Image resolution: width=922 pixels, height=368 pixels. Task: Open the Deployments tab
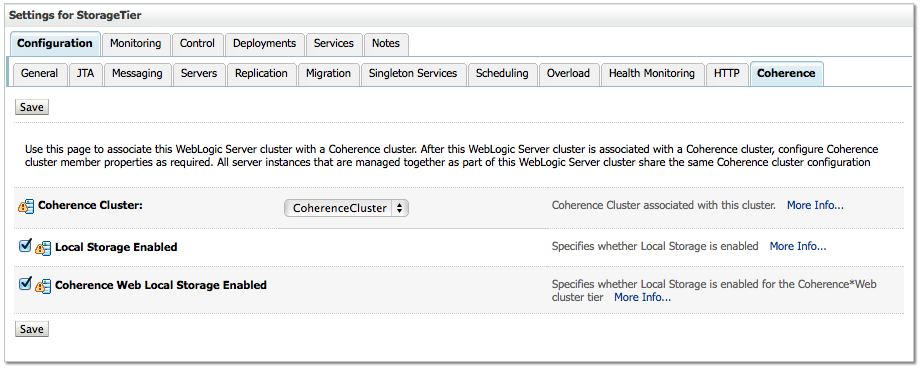(x=264, y=44)
